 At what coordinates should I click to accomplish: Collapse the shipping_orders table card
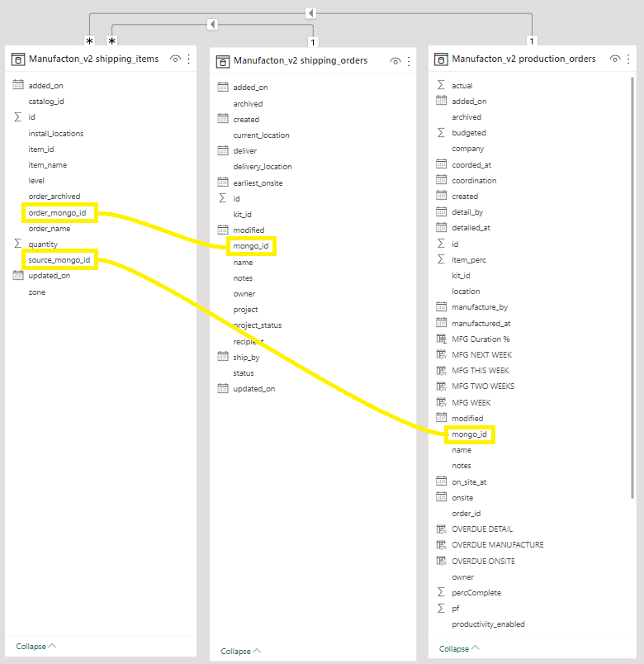tap(241, 652)
